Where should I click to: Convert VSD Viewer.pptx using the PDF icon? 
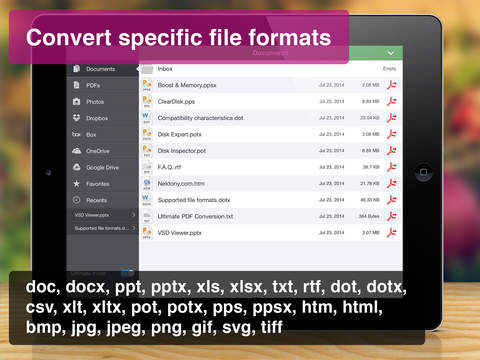(x=392, y=232)
